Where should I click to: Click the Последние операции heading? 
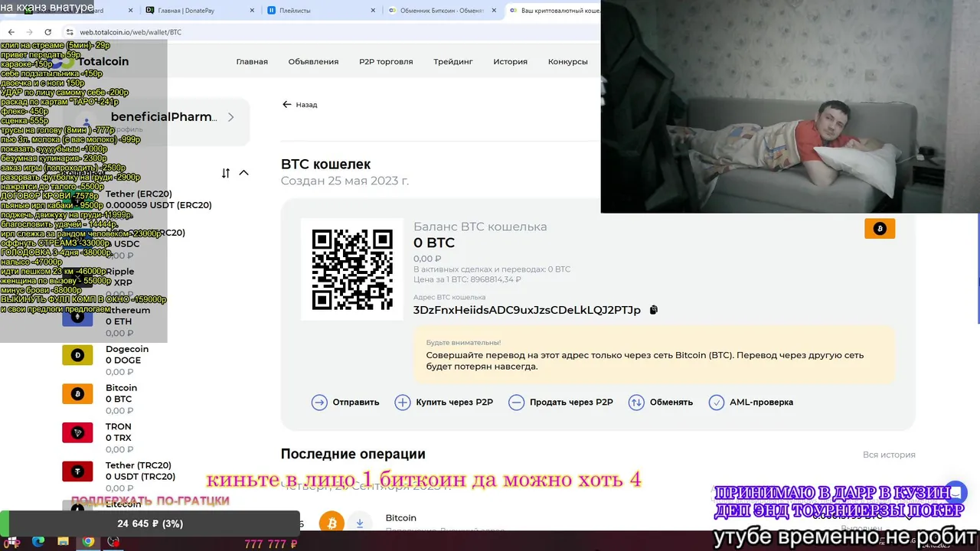pos(353,454)
